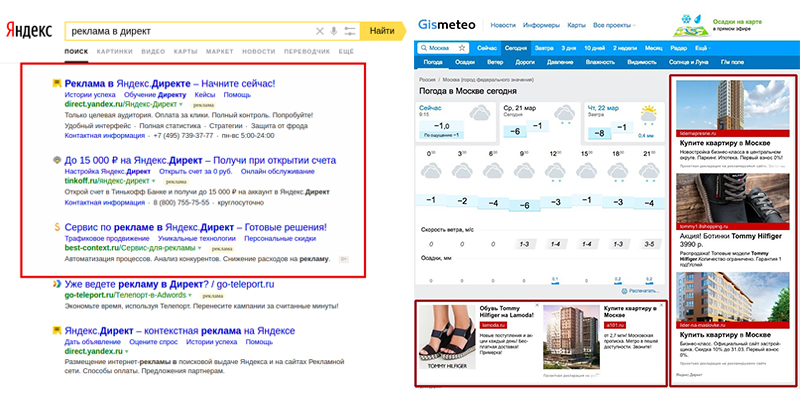Click the Gismeteo logo

click(x=446, y=24)
